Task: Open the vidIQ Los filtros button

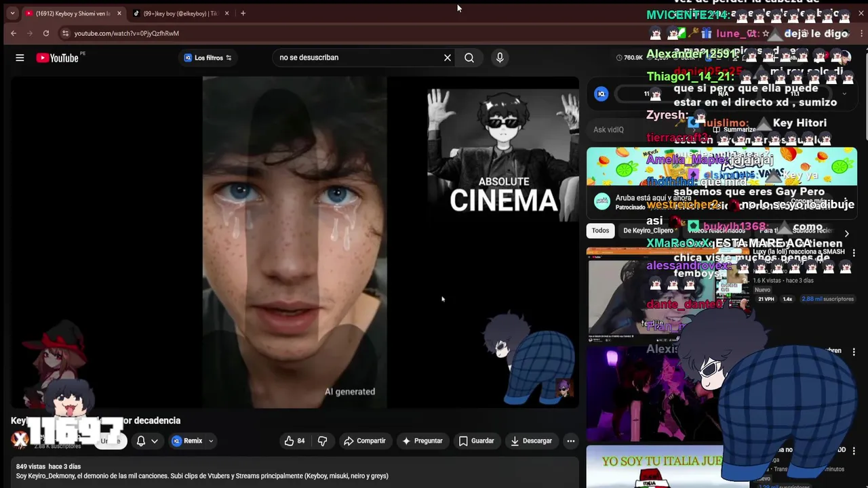Action: [x=208, y=58]
